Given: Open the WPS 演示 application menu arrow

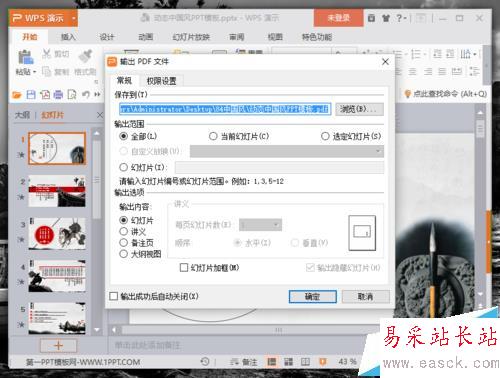Looking at the screenshot, I should click(73, 18).
